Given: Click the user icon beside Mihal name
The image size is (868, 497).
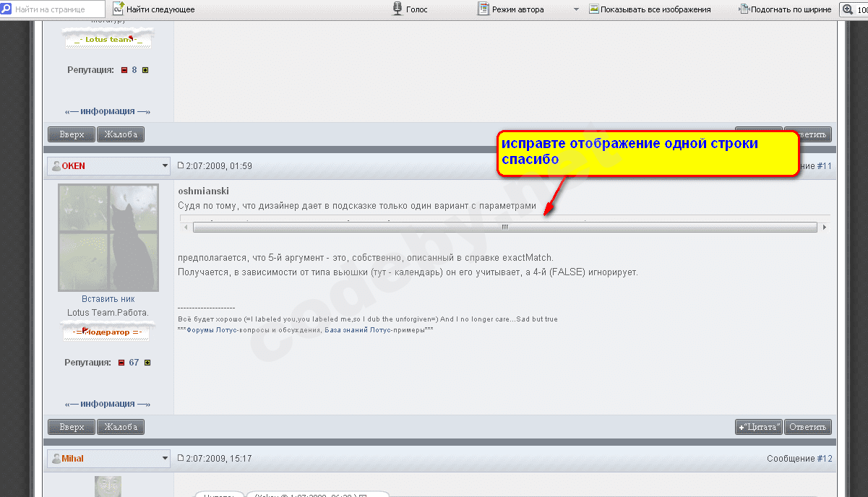Looking at the screenshot, I should pyautogui.click(x=56, y=459).
